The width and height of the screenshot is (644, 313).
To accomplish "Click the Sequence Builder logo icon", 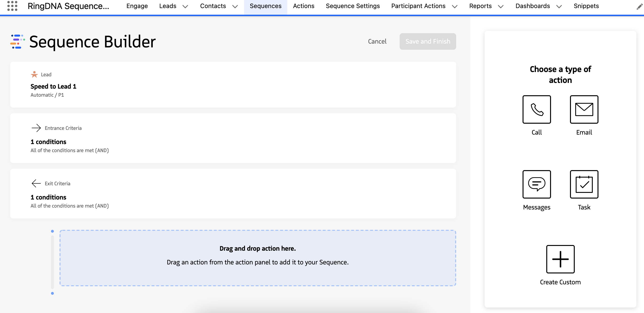I will (18, 41).
